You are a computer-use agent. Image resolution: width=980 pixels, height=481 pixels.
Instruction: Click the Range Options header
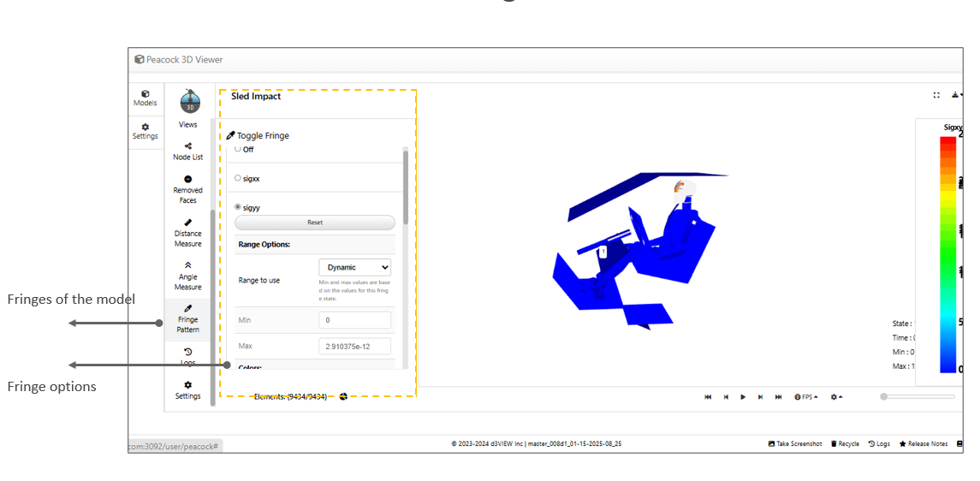(x=264, y=244)
